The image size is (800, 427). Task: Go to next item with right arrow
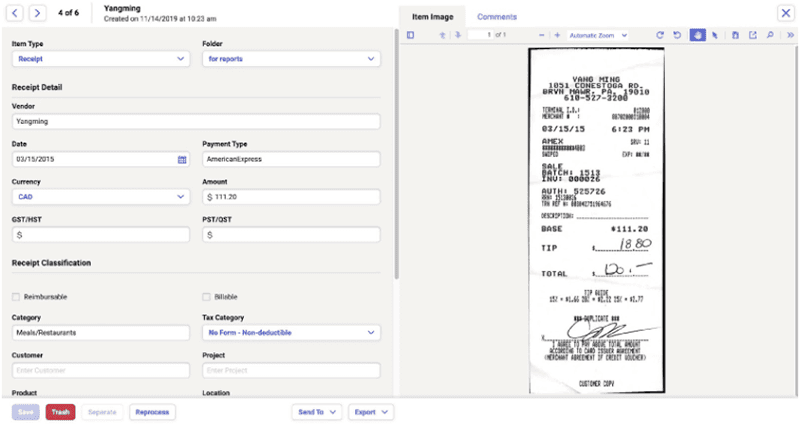(x=37, y=13)
